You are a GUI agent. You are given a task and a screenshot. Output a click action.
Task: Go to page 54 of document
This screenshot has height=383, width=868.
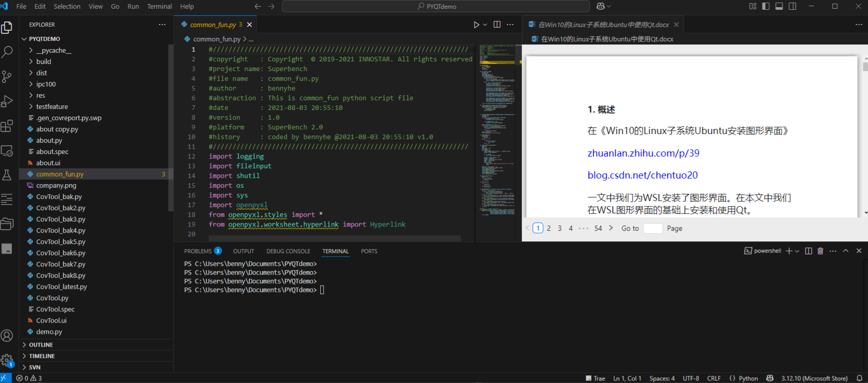(598, 228)
